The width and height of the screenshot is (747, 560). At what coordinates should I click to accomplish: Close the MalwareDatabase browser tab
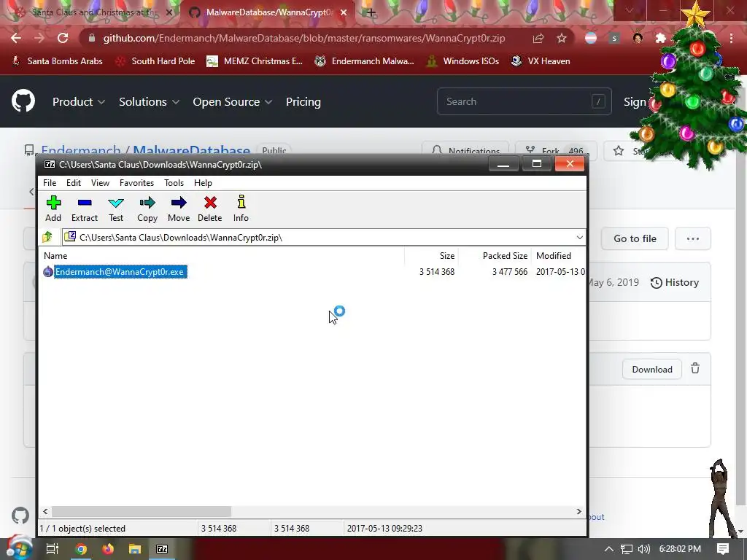tap(344, 13)
